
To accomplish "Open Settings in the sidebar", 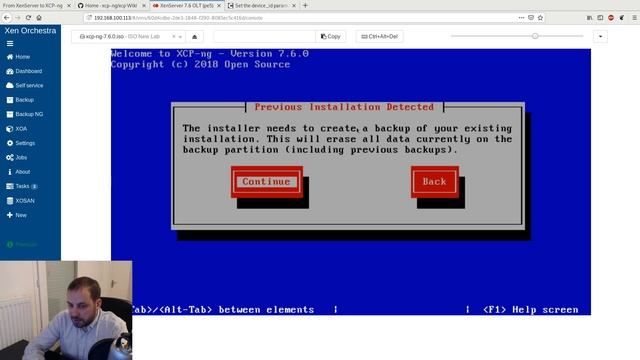I will coord(21,143).
